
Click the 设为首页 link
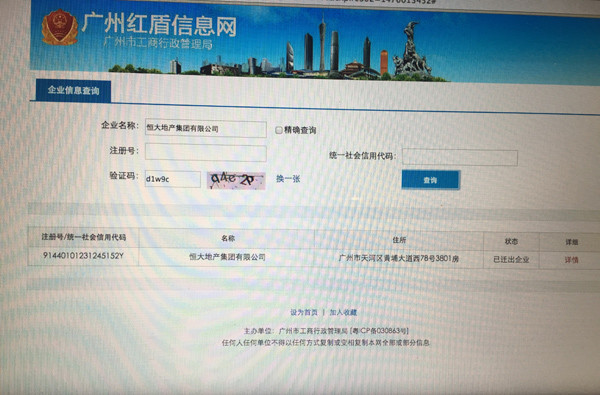coord(304,312)
